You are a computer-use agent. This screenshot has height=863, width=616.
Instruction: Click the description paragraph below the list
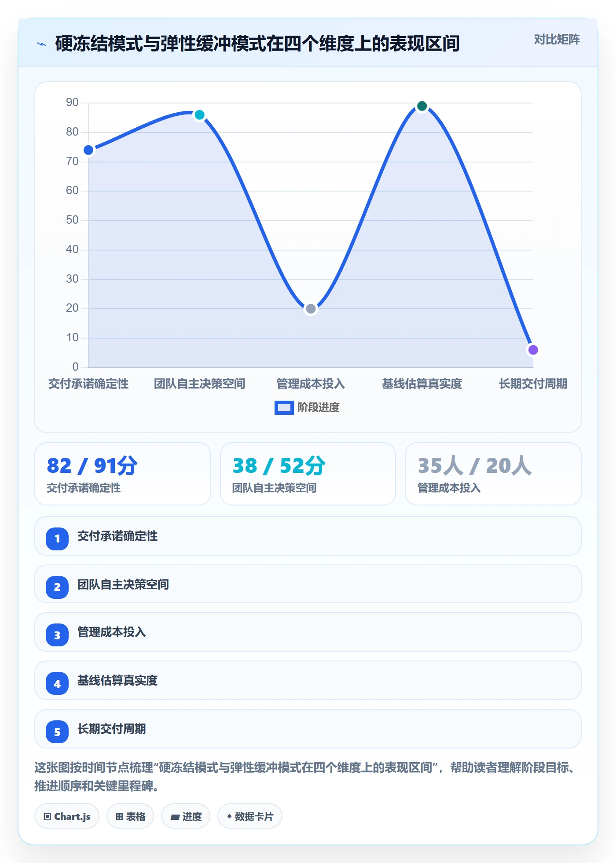[304, 777]
